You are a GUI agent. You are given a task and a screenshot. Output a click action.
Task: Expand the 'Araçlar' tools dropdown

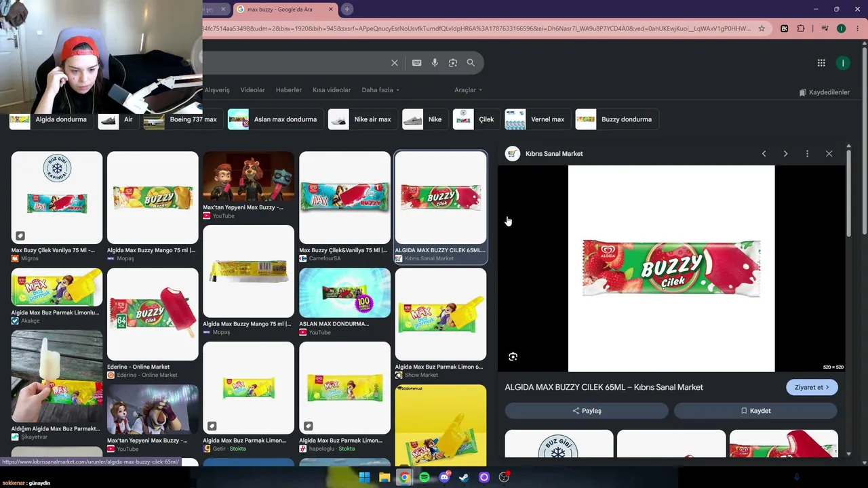tap(468, 90)
